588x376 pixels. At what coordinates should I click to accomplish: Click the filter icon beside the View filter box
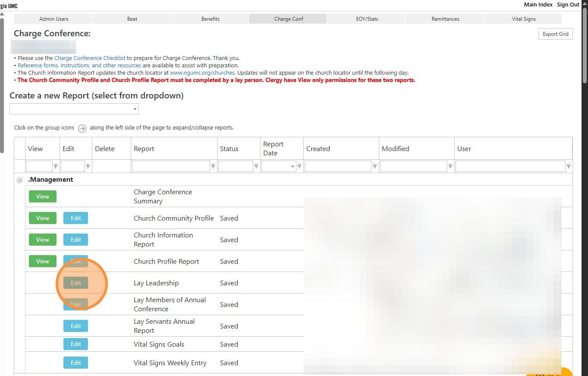click(x=56, y=166)
